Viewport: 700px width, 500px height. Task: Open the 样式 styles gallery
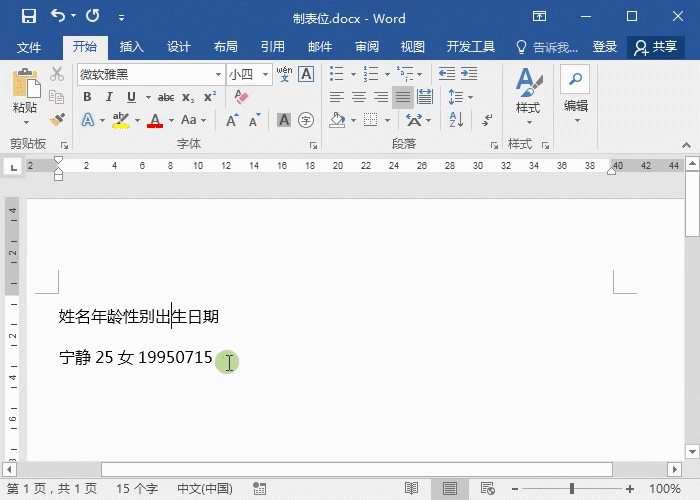point(528,96)
